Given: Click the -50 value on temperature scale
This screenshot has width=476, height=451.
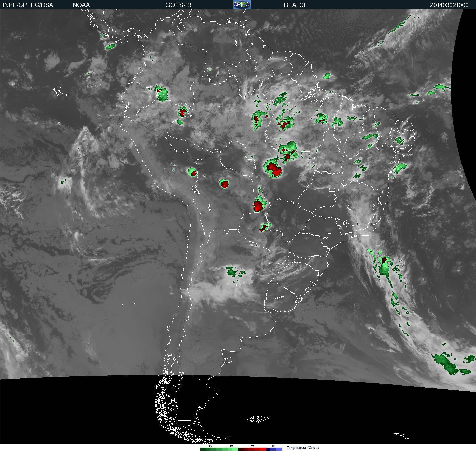Looking at the screenshot, I should point(210,446).
